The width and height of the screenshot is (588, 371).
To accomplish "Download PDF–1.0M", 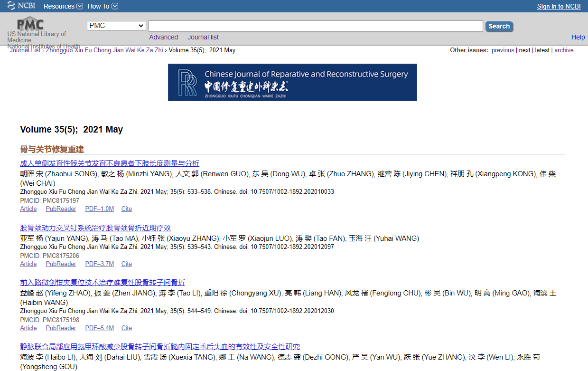I will [99, 209].
